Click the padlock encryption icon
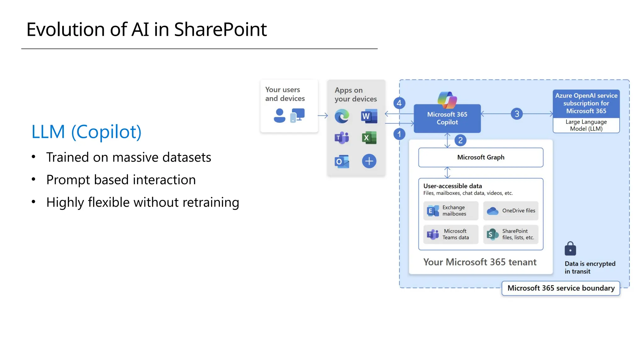 pyautogui.click(x=570, y=249)
